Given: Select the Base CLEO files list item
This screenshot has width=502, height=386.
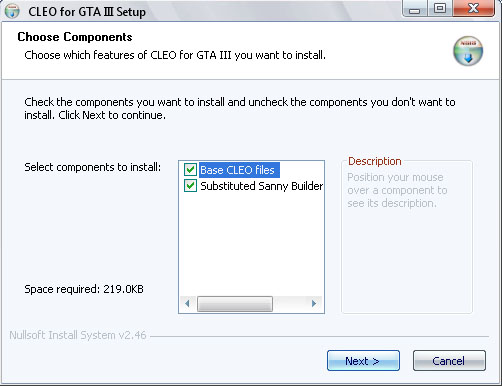Looking at the screenshot, I should click(239, 170).
